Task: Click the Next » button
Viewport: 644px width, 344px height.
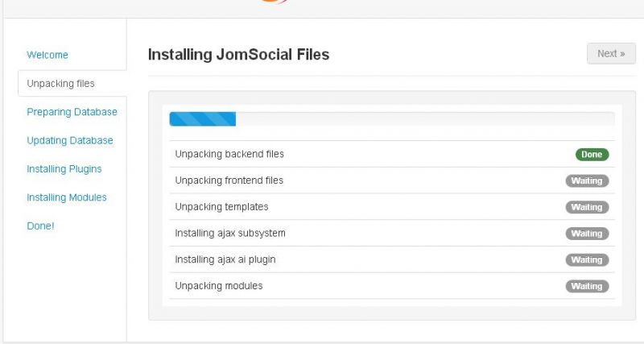Action: pyautogui.click(x=611, y=53)
